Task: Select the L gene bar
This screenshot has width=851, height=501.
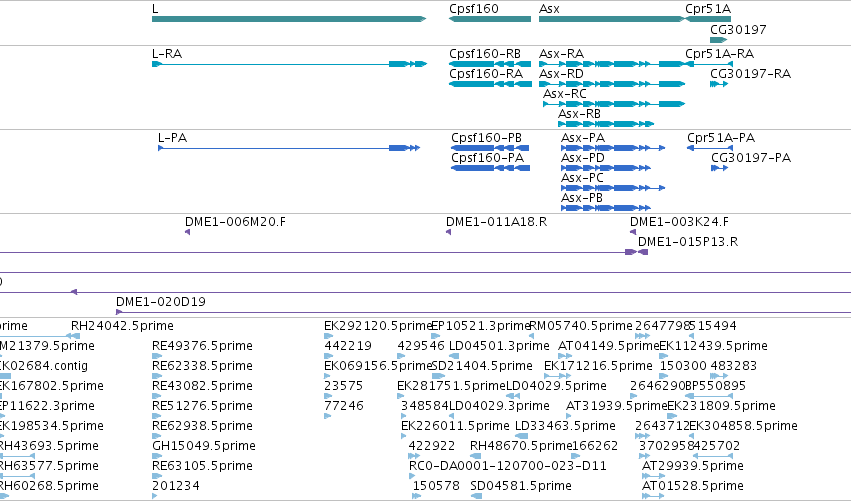Action: [289, 19]
